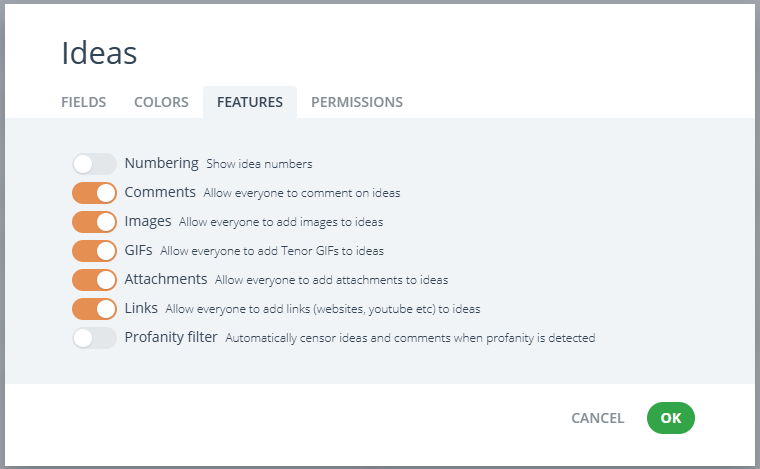This screenshot has height=469, width=760.
Task: Disable the Comments toggle switch
Action: 95,193
